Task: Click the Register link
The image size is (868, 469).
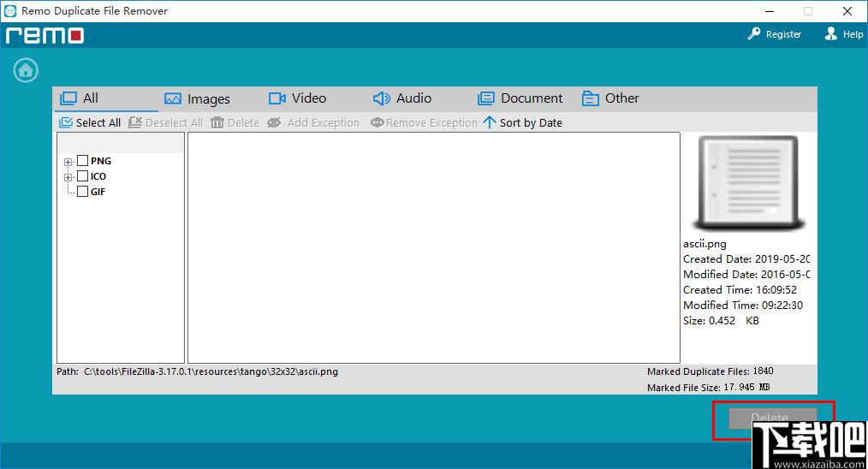Action: tap(783, 34)
